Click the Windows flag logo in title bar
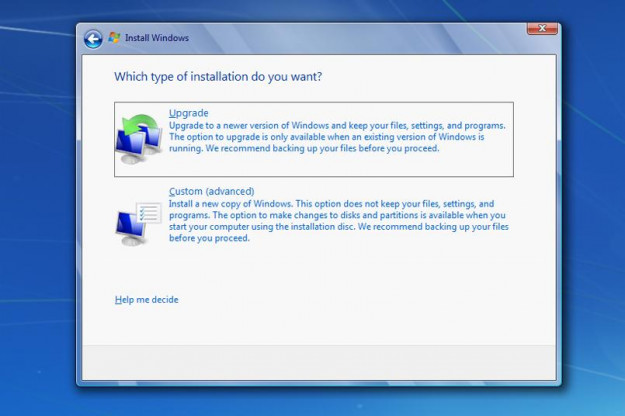The height and width of the screenshot is (416, 625). coord(114,37)
